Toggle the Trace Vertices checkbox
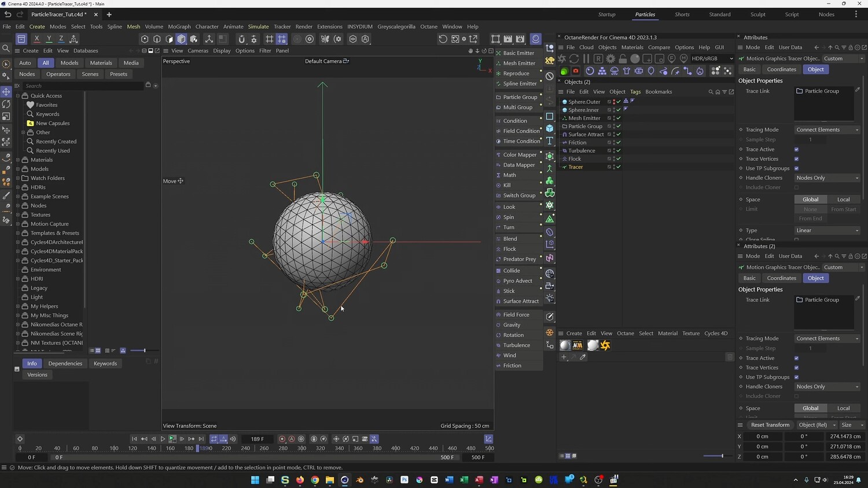The height and width of the screenshot is (488, 868). tap(796, 159)
